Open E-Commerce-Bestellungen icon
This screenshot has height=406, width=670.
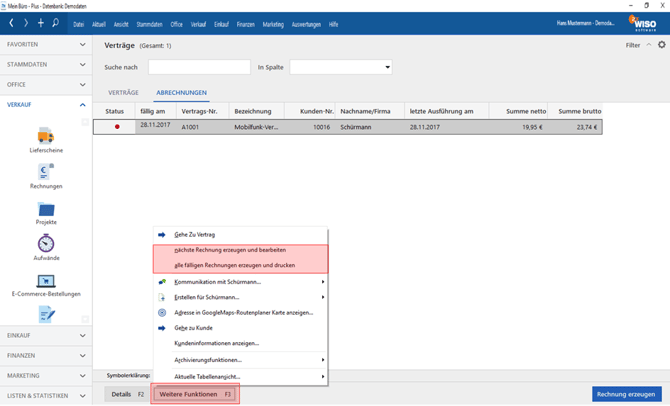tap(46, 283)
